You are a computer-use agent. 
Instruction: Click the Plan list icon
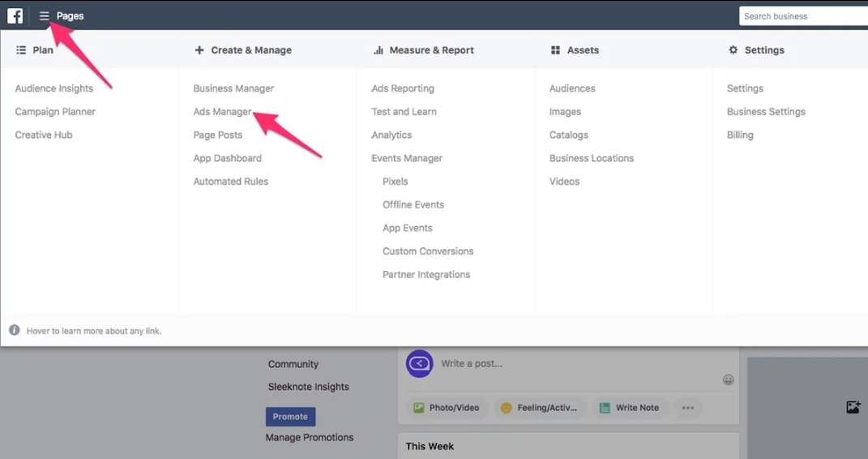pyautogui.click(x=21, y=49)
